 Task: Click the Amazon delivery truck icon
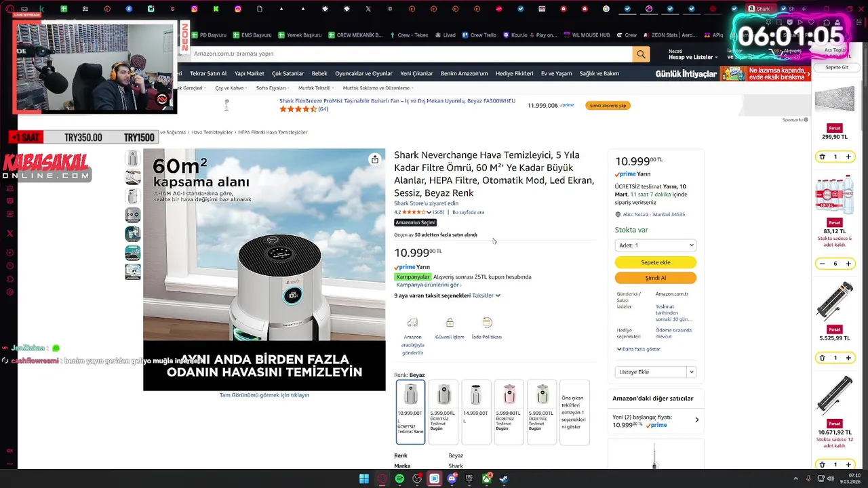tap(412, 323)
